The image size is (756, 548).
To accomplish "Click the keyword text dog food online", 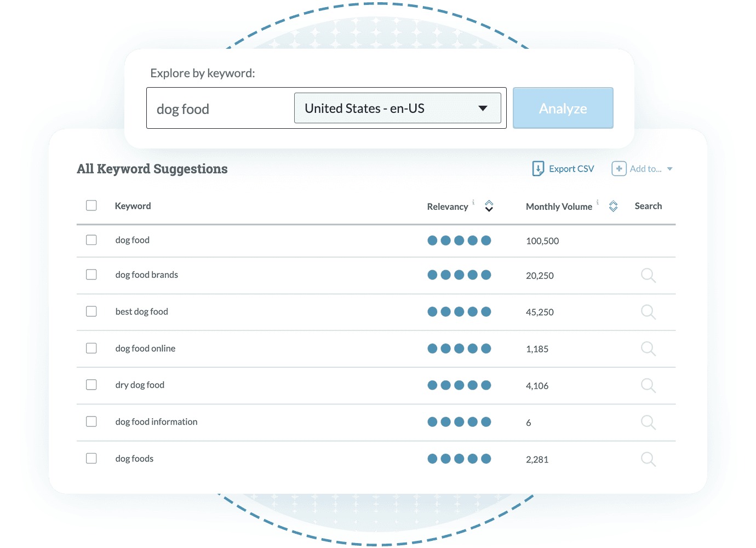I will 146,348.
